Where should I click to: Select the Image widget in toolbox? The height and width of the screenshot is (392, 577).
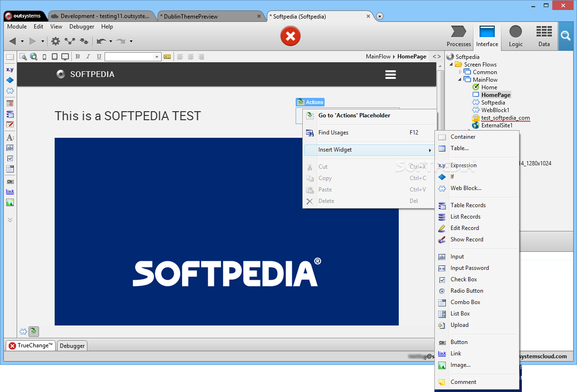pyautogui.click(x=10, y=202)
